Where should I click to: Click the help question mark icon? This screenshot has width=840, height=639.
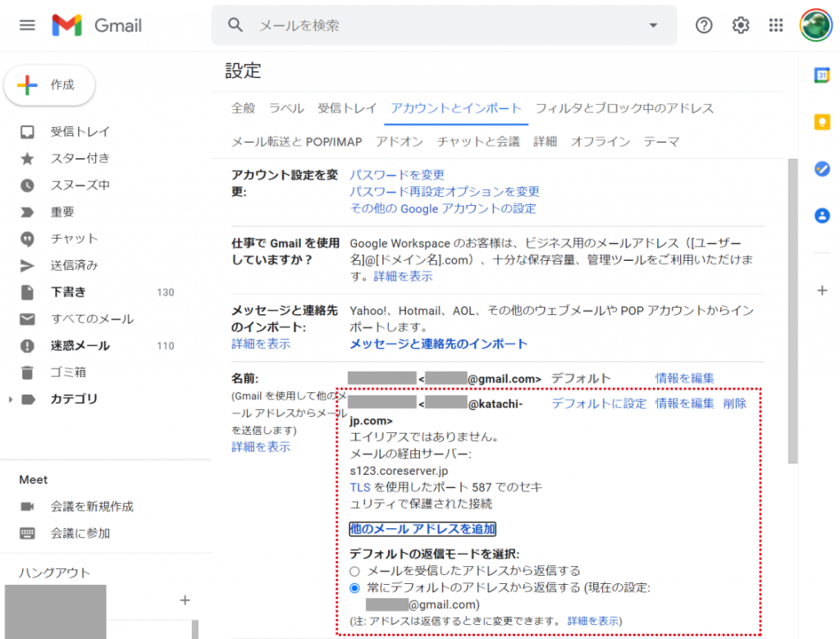click(704, 25)
